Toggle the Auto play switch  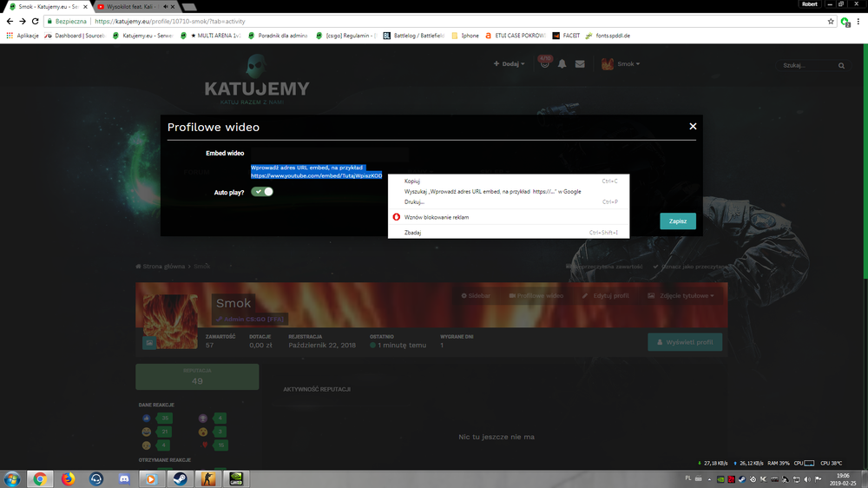262,192
